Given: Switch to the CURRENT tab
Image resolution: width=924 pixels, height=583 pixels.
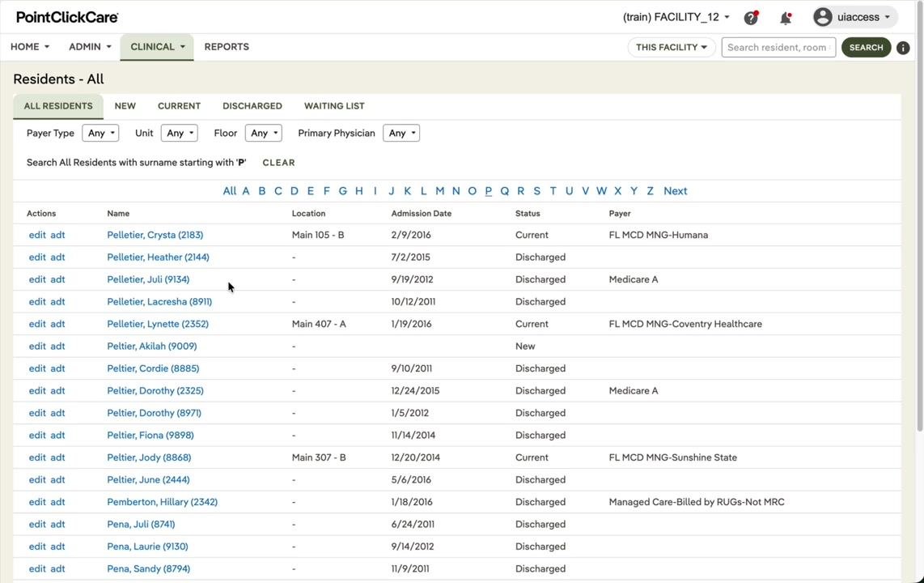Looking at the screenshot, I should click(179, 106).
